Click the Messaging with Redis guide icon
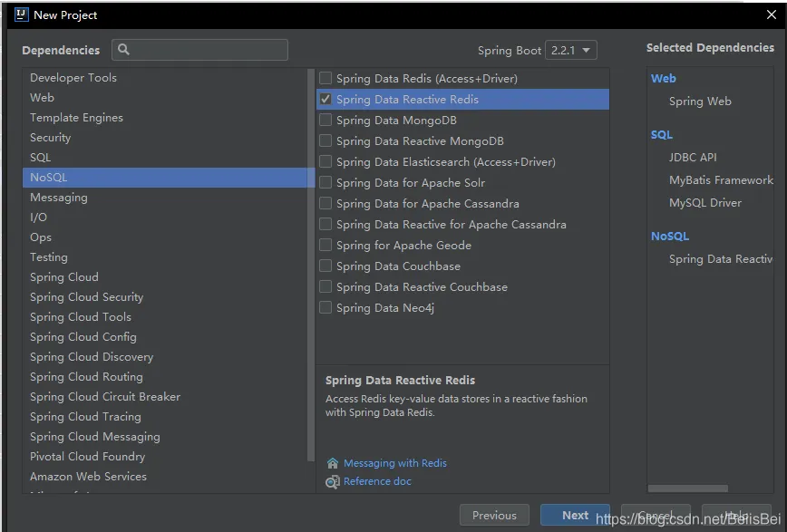Image resolution: width=787 pixels, height=532 pixels. tap(333, 463)
